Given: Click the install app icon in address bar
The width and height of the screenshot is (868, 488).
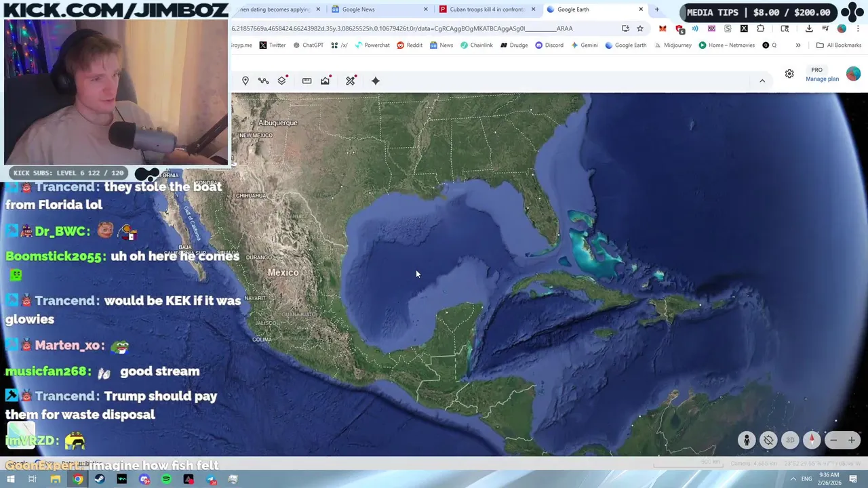Looking at the screenshot, I should pyautogui.click(x=625, y=28).
